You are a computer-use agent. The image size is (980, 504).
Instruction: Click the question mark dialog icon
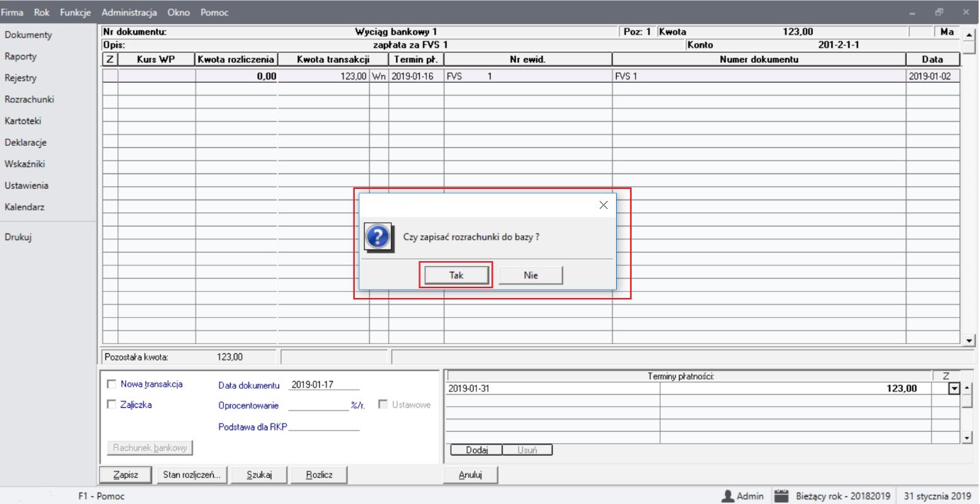[x=379, y=236]
